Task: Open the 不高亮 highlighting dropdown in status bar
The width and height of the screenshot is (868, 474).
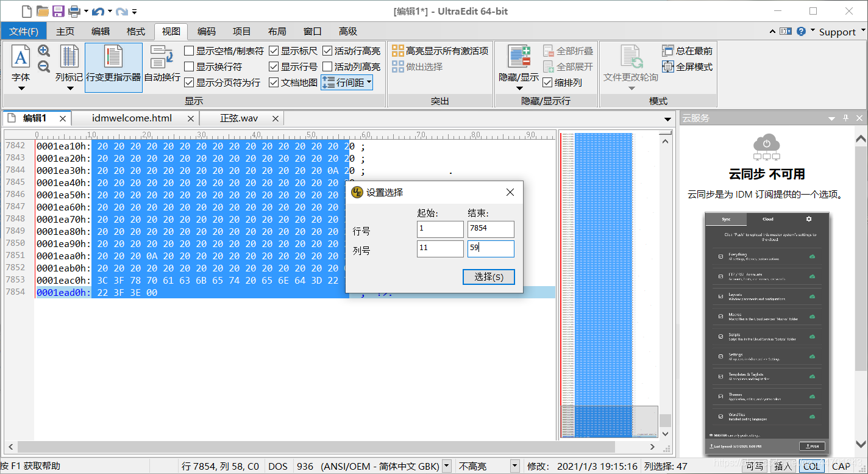Action: pyautogui.click(x=514, y=466)
